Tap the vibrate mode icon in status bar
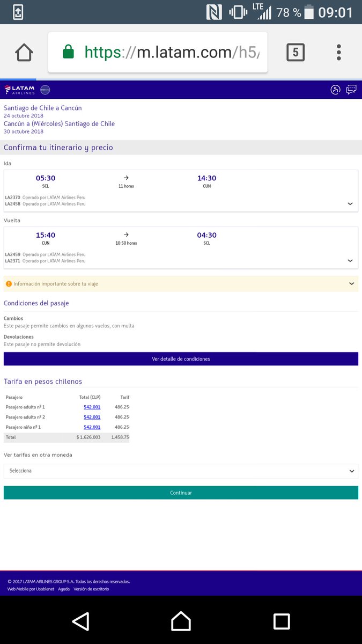This screenshot has height=644, width=362. [238, 12]
